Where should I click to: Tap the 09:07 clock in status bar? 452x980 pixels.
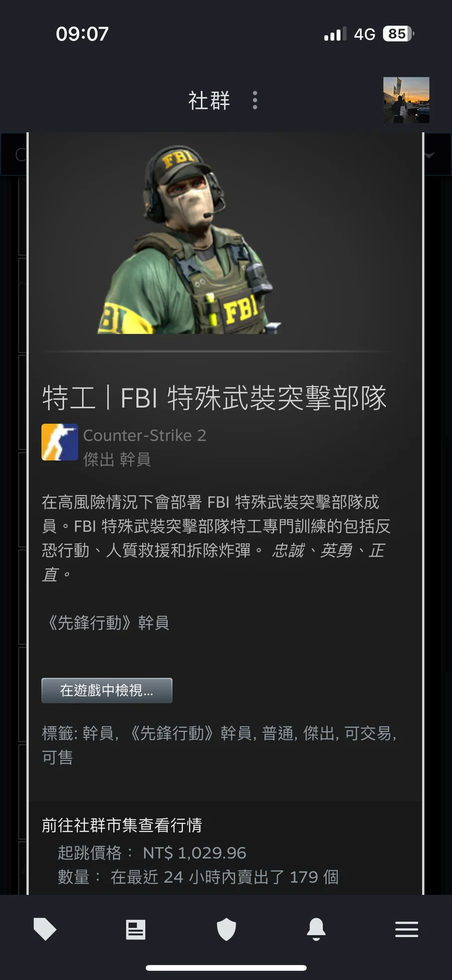(x=82, y=34)
